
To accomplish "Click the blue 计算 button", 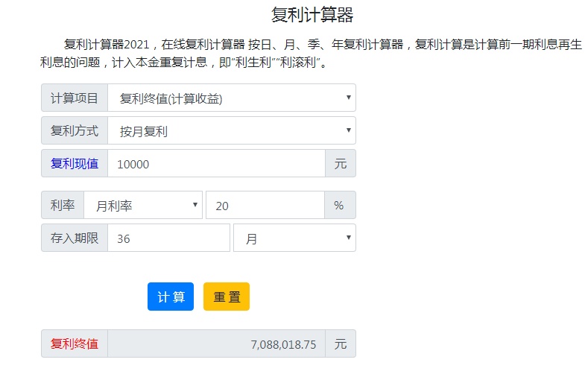I will pos(171,297).
